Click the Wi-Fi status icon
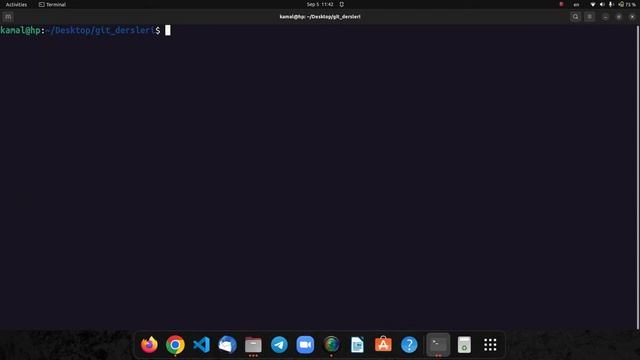This screenshot has height=360, width=640. (x=593, y=4)
